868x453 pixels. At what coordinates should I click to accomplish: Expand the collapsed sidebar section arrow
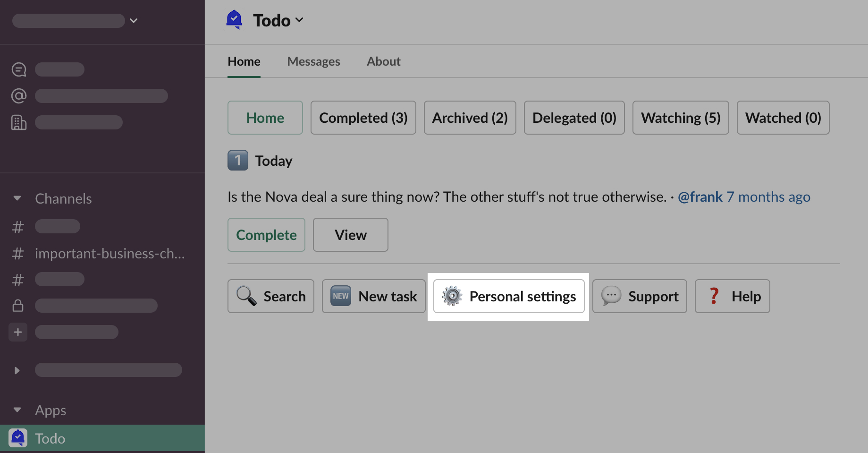click(x=17, y=370)
